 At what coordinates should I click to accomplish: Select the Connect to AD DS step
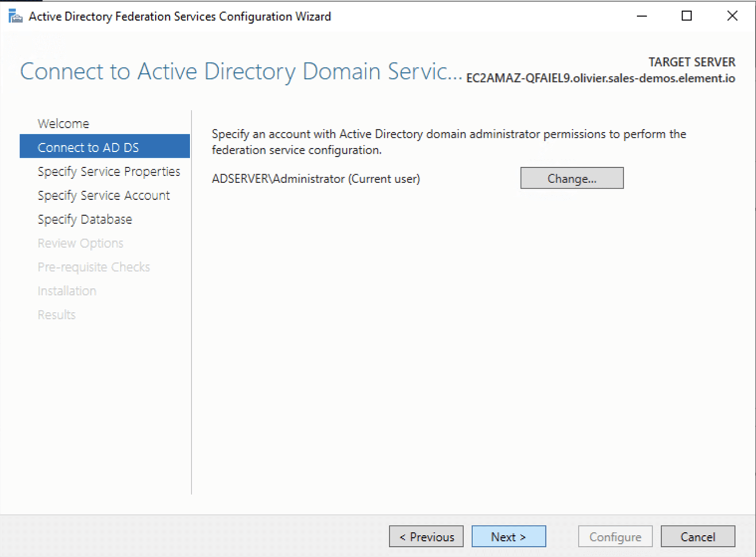(105, 147)
